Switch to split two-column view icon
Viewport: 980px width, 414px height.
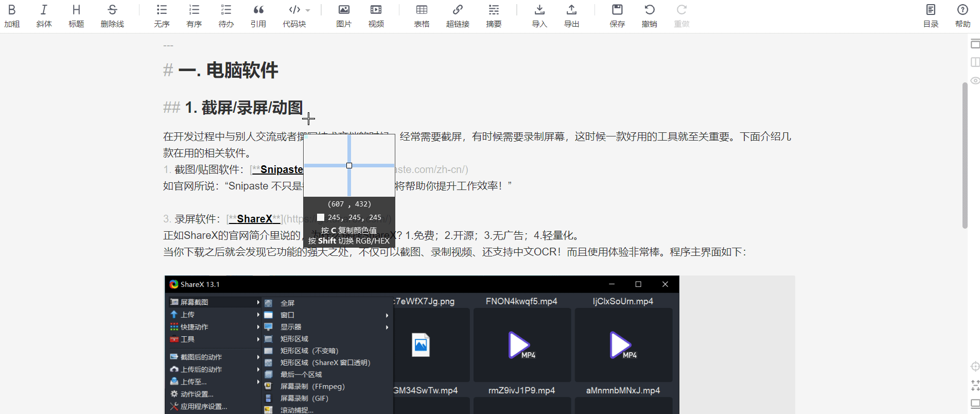(x=975, y=62)
